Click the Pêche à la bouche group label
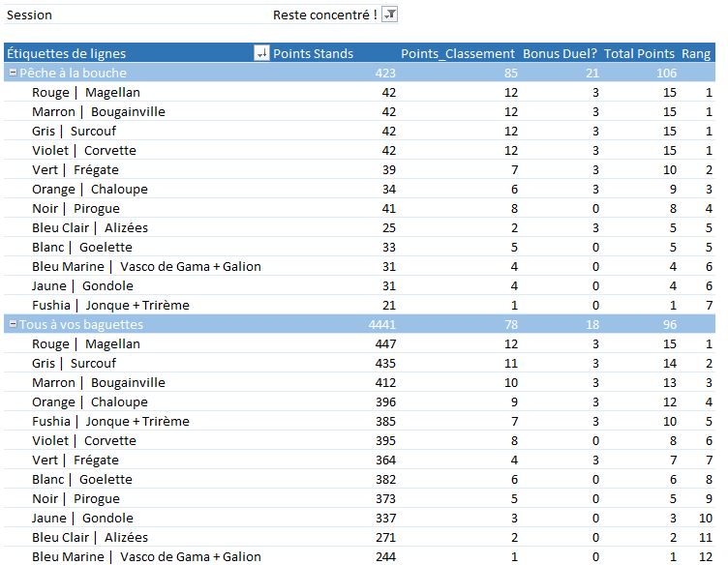Image resolution: width=728 pixels, height=565 pixels. [x=73, y=73]
